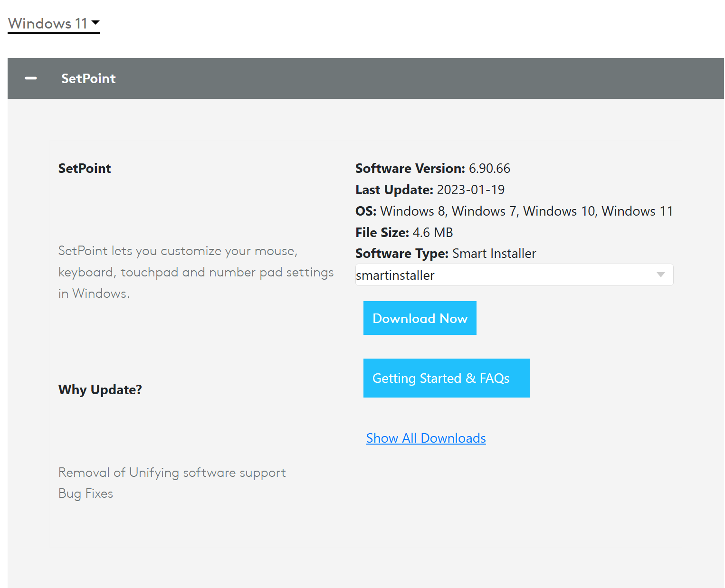The width and height of the screenshot is (725, 588).
Task: Click the Last Update 2023-01-19 line
Action: pyautogui.click(x=430, y=190)
